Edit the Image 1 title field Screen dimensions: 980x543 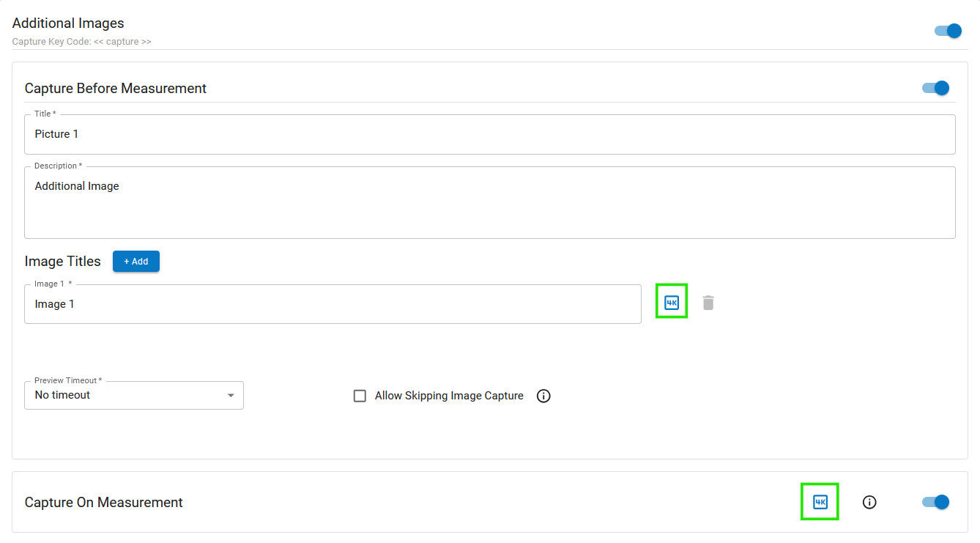tap(333, 304)
